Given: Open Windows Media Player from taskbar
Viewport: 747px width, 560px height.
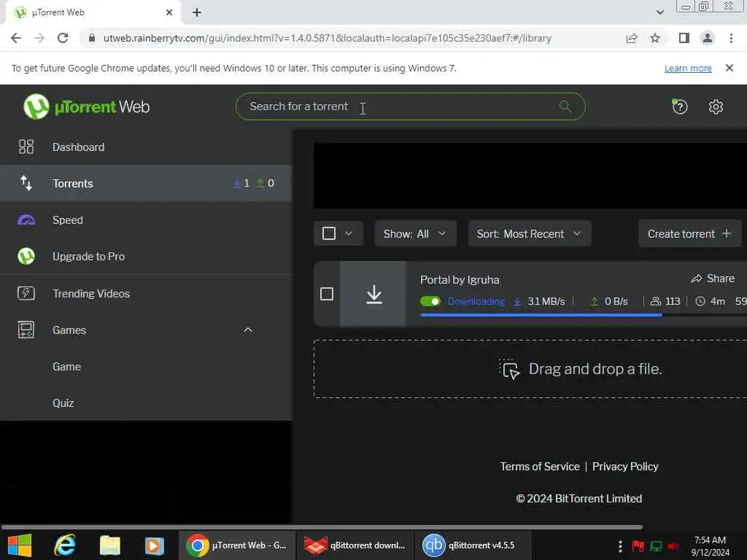Looking at the screenshot, I should point(155,545).
